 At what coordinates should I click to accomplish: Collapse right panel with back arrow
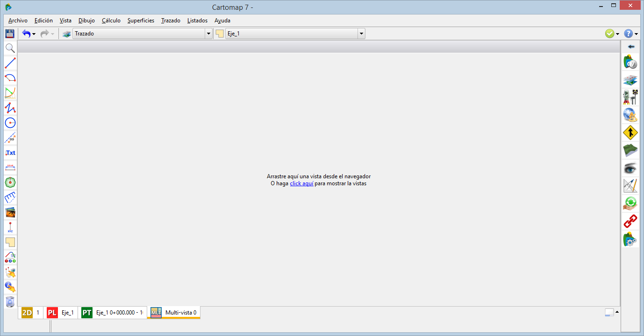[x=631, y=47]
